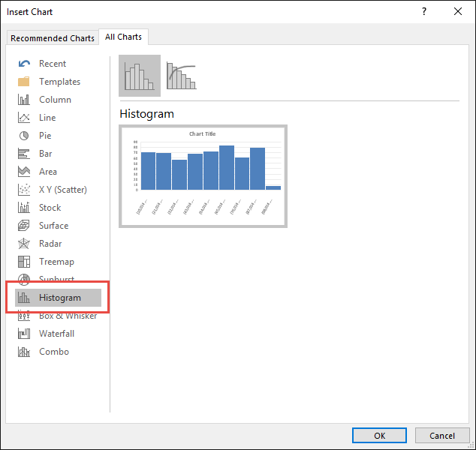Choose the Templates category label
The width and height of the screenshot is (476, 450).
coord(59,82)
